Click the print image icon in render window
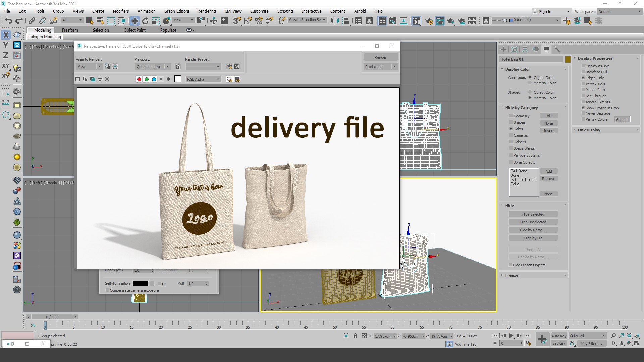The height and width of the screenshot is (362, 644). point(100,79)
